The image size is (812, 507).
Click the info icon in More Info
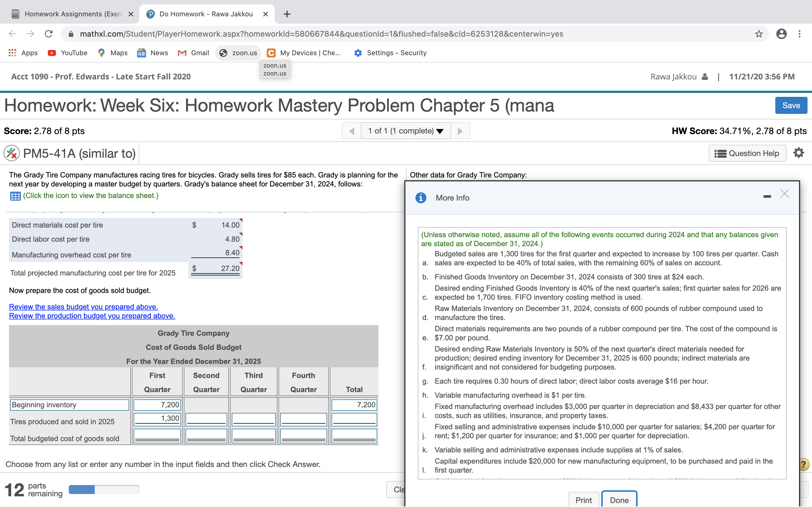[421, 198]
